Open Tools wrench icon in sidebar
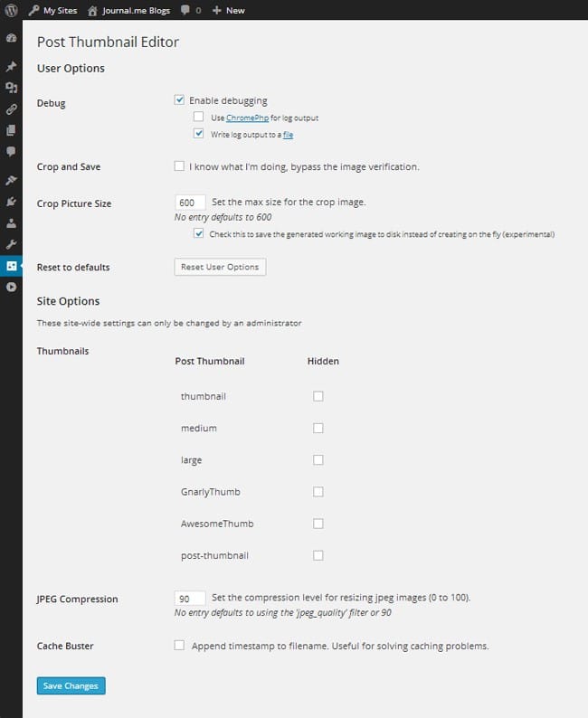 pyautogui.click(x=11, y=244)
